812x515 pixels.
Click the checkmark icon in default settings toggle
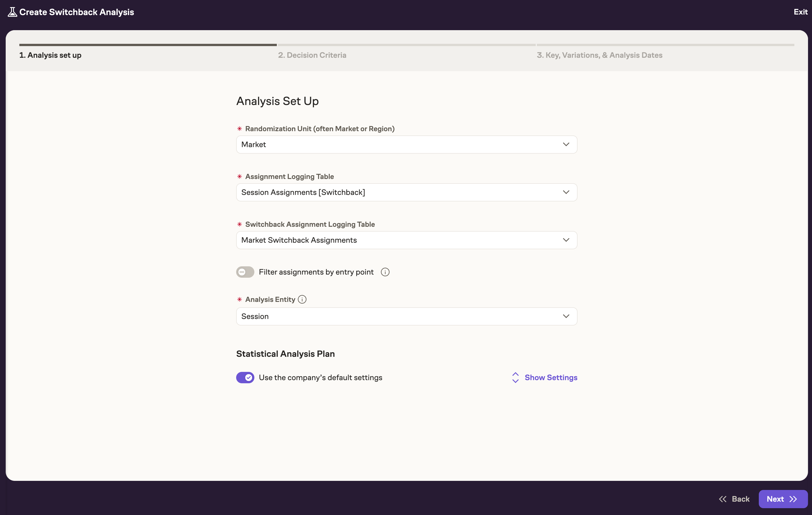point(249,378)
